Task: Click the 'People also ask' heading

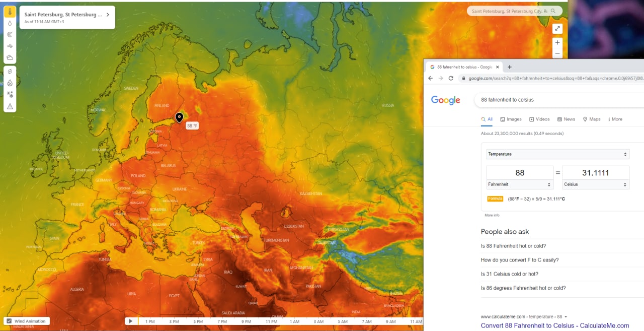Action: tap(505, 232)
